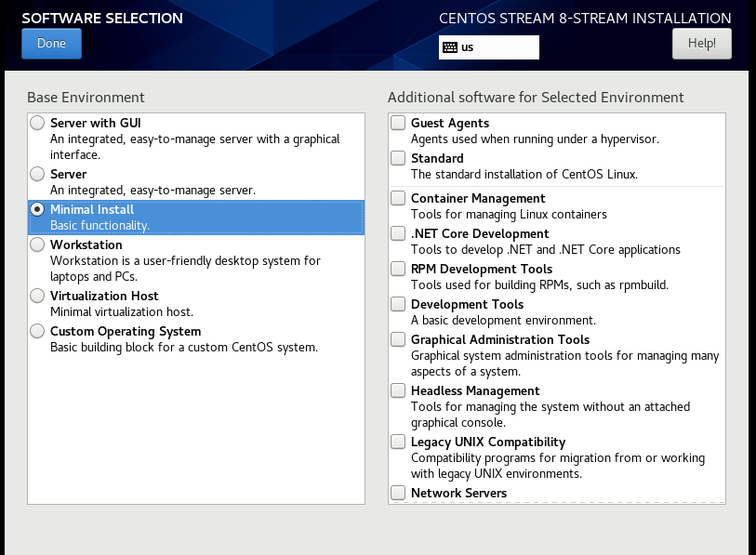Select the Workstation radio button
Image resolution: width=756 pixels, height=555 pixels.
click(37, 244)
